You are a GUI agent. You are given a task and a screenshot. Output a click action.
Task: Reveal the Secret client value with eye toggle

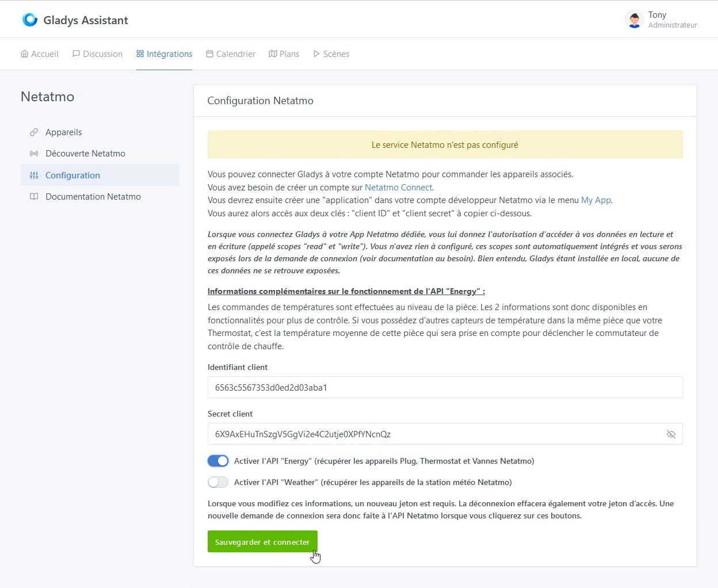point(671,434)
